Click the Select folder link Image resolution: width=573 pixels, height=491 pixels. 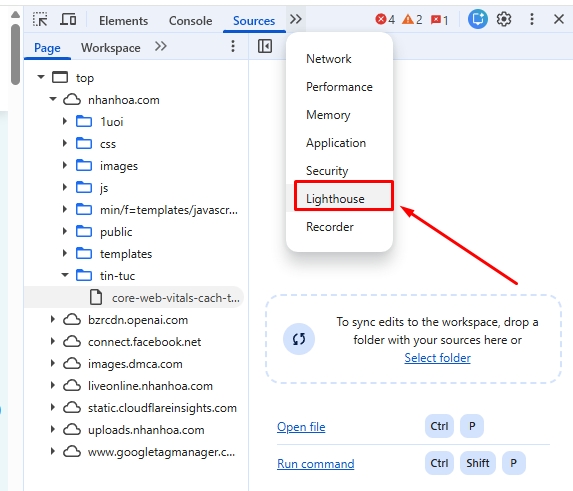tap(437, 358)
